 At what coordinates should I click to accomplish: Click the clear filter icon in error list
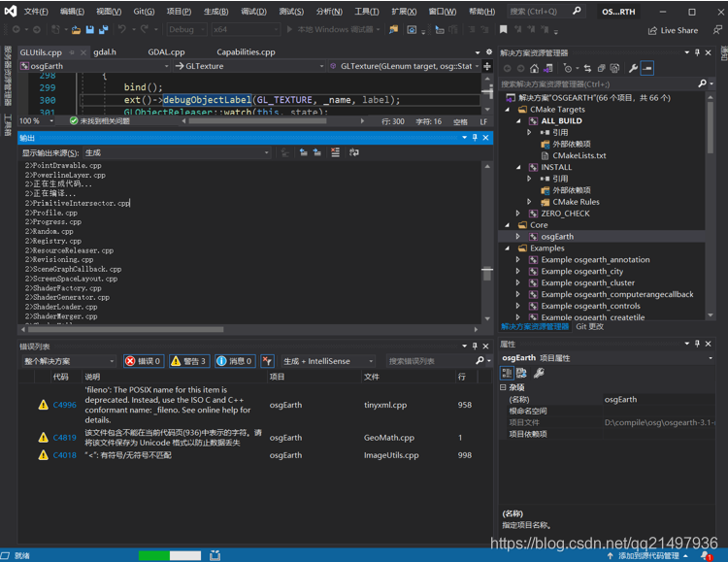(x=267, y=361)
